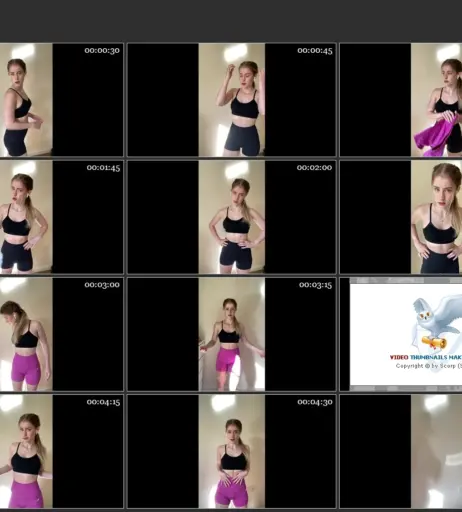Click the 00:02:00 timestamp label
The image size is (462, 512).
(314, 167)
